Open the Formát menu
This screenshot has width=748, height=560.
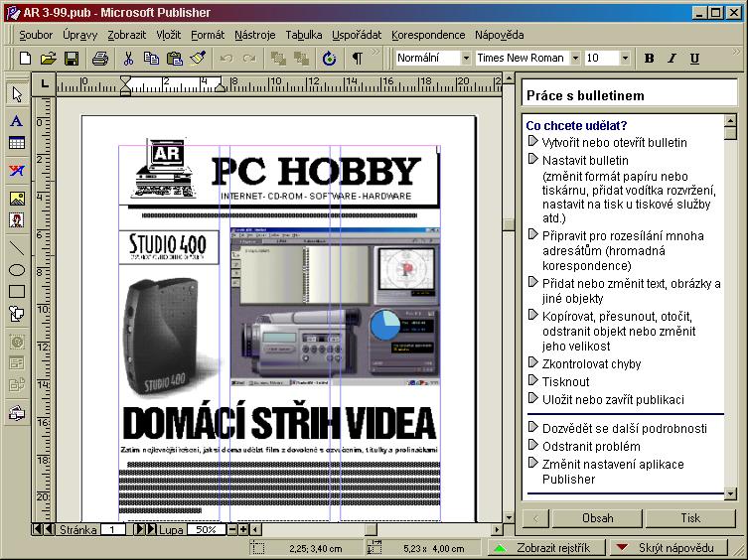(208, 35)
